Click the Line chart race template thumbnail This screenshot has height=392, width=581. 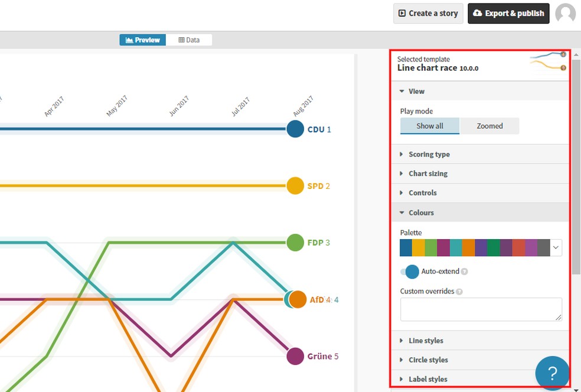click(548, 62)
